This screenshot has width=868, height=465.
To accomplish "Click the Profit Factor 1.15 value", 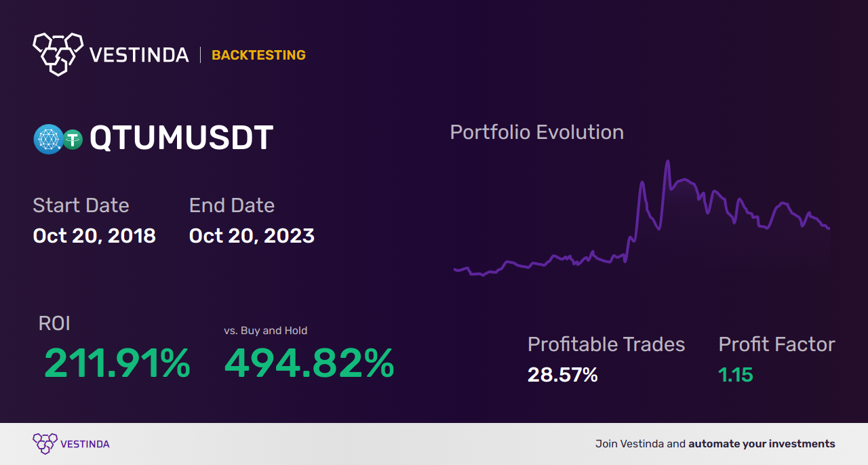I will 736,375.
